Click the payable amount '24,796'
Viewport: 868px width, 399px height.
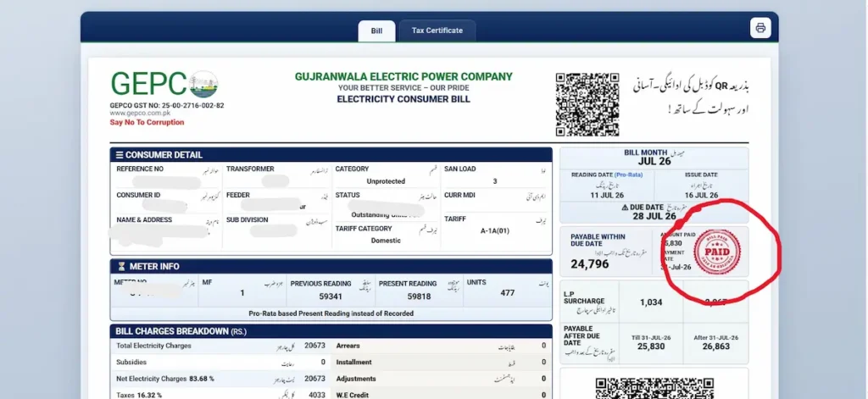(x=590, y=264)
